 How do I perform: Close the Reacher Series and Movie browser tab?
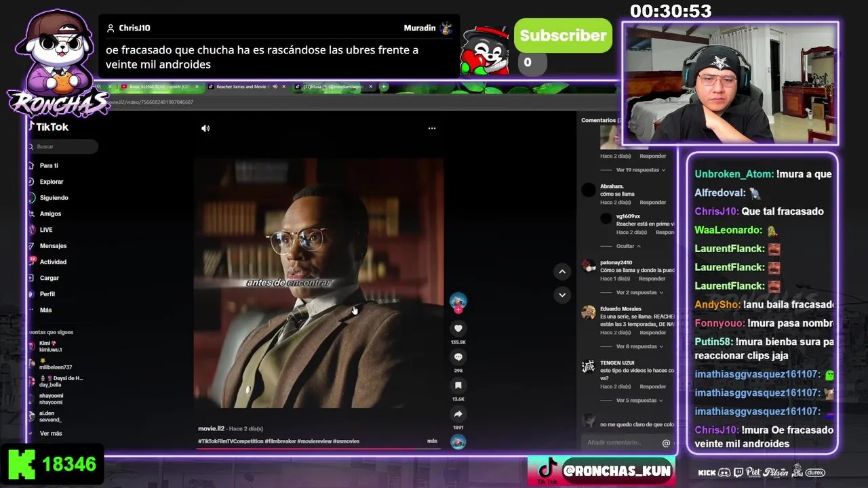tap(283, 87)
